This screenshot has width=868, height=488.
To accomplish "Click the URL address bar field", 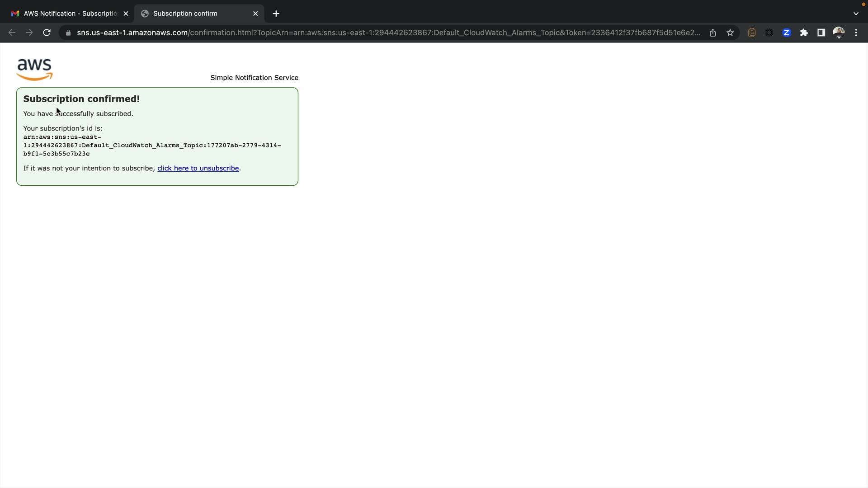I will point(389,33).
